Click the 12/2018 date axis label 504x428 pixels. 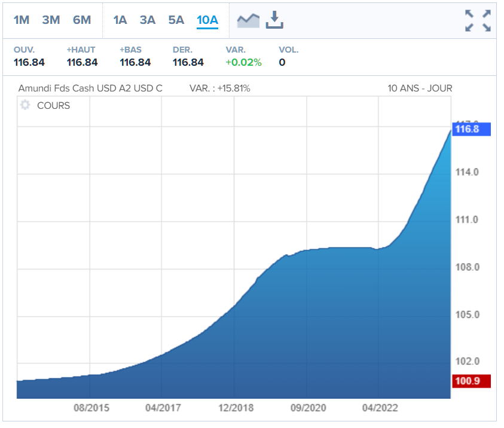point(236,408)
